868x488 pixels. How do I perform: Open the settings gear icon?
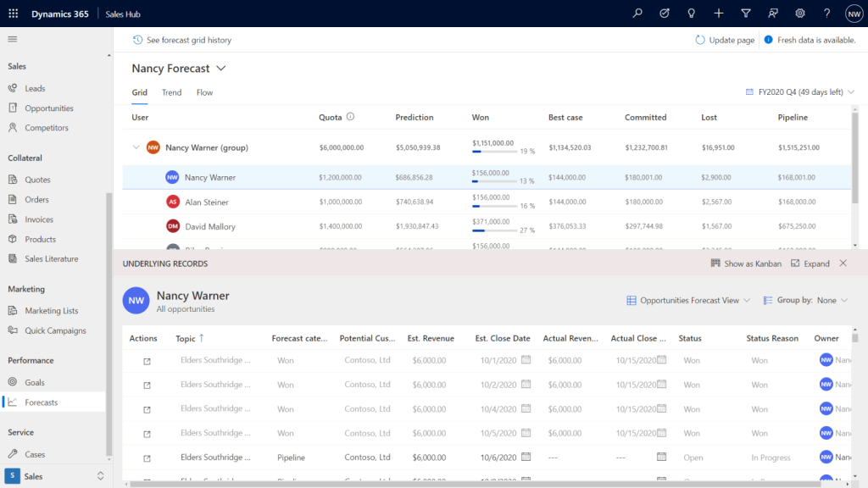(800, 14)
